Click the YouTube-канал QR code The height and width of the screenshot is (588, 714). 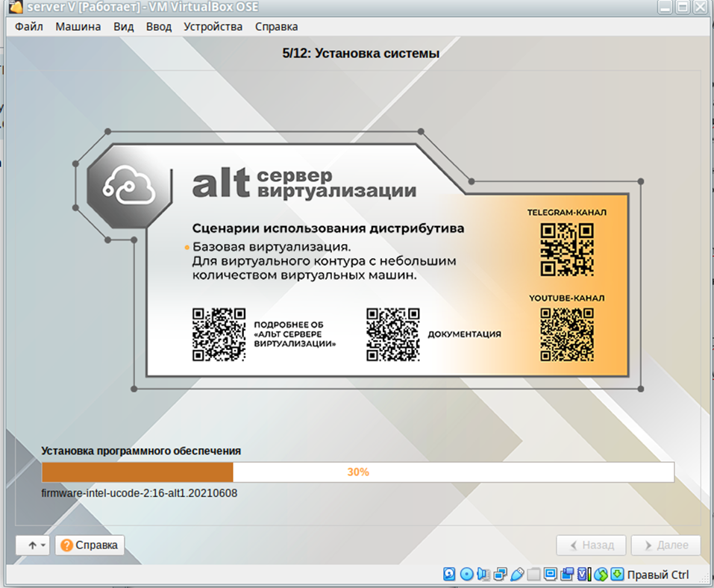(x=567, y=335)
